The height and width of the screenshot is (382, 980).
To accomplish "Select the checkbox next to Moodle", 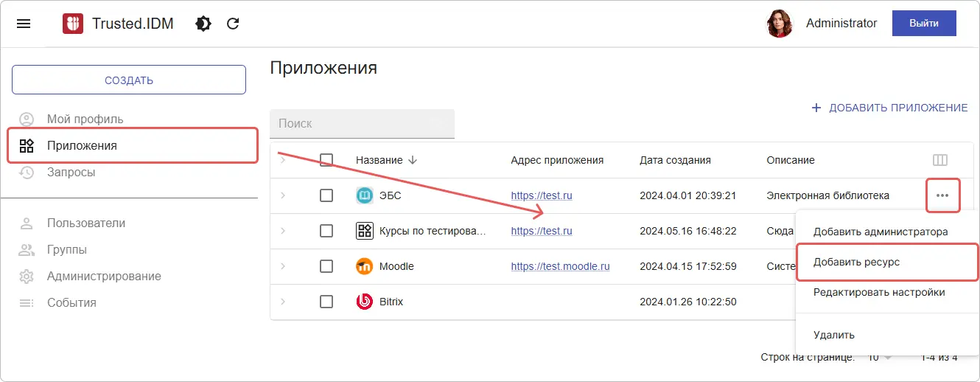I will (326, 266).
